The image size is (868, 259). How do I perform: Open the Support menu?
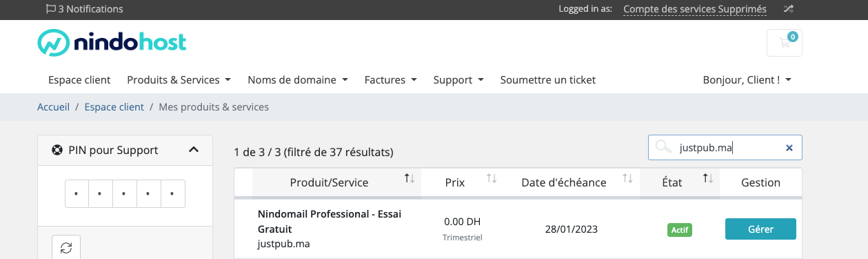click(x=458, y=80)
